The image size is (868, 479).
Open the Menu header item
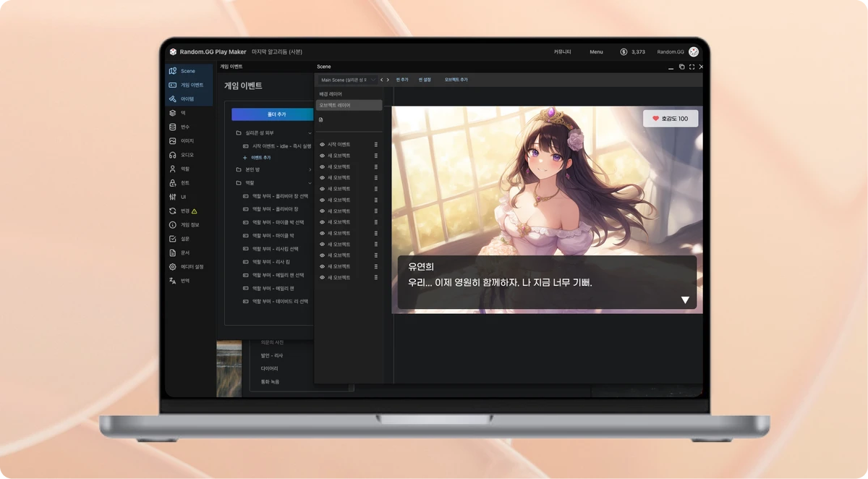pyautogui.click(x=596, y=52)
